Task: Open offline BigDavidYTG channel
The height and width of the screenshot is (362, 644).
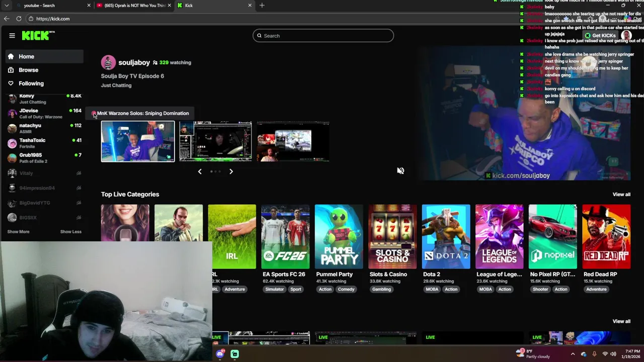Action: 44,203
